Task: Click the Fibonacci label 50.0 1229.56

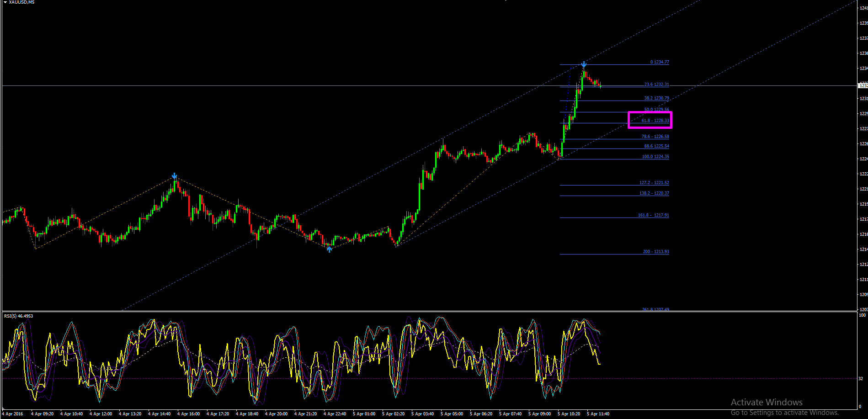Action: 656,110
